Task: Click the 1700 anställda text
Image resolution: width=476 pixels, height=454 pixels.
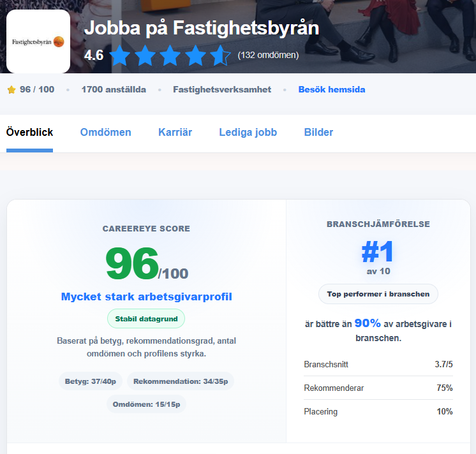Action: point(114,89)
